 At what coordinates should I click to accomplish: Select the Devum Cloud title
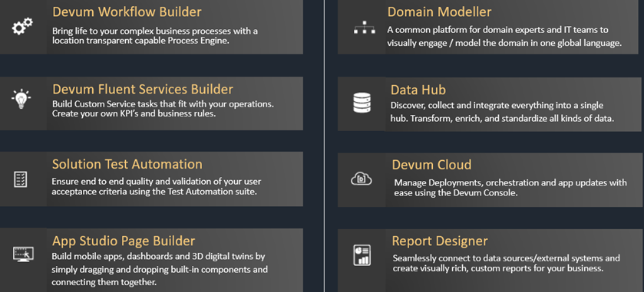point(431,165)
